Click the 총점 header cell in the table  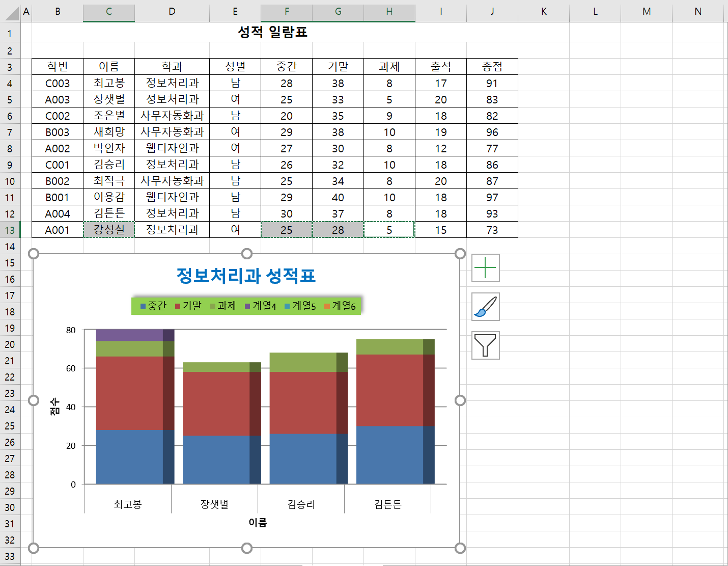coord(492,67)
